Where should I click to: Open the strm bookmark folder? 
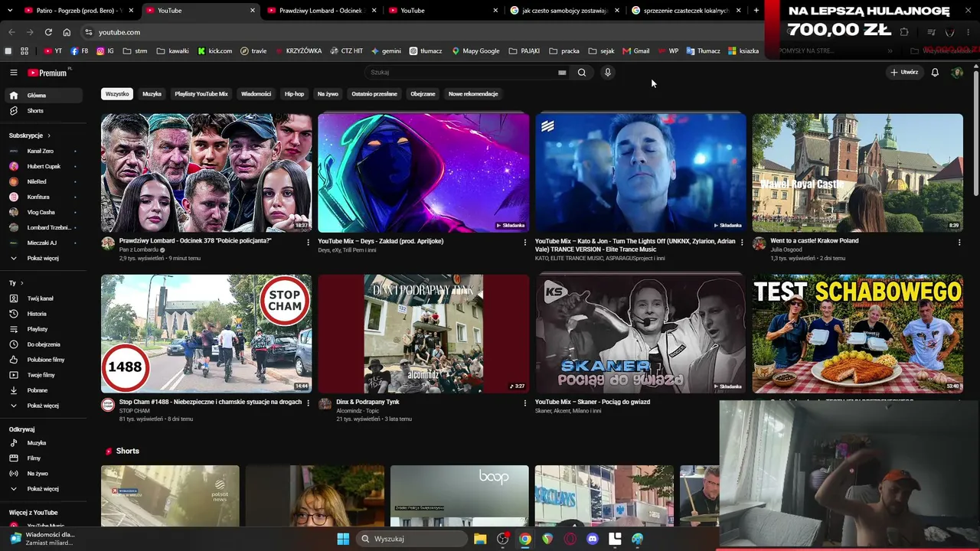[x=135, y=51]
